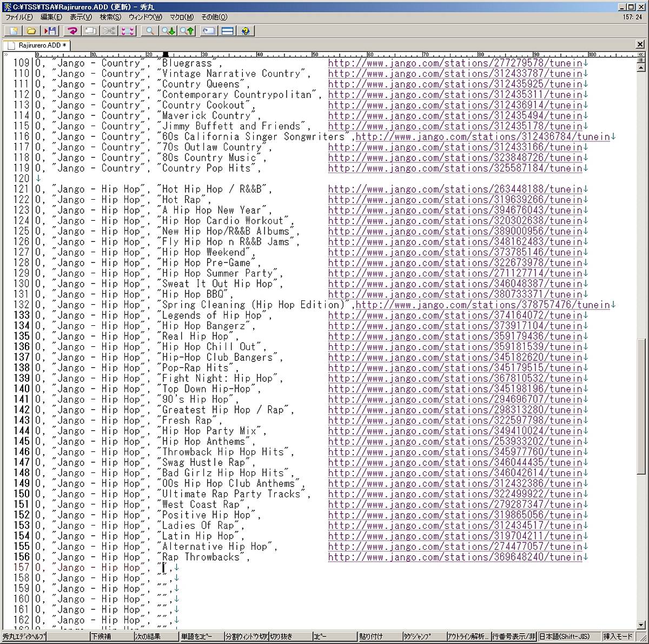
Task: Open the ウィンドウ(W) menu
Action: pyautogui.click(x=145, y=17)
